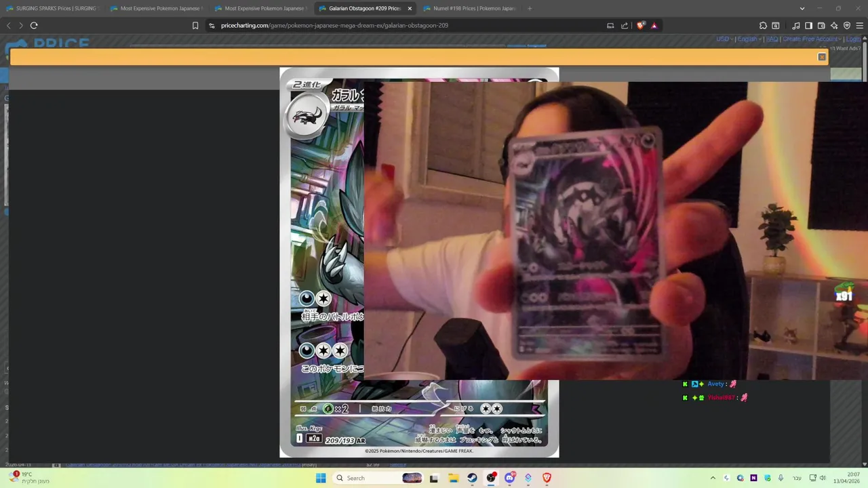Open the Brave VPN shield icon

pyautogui.click(x=847, y=26)
